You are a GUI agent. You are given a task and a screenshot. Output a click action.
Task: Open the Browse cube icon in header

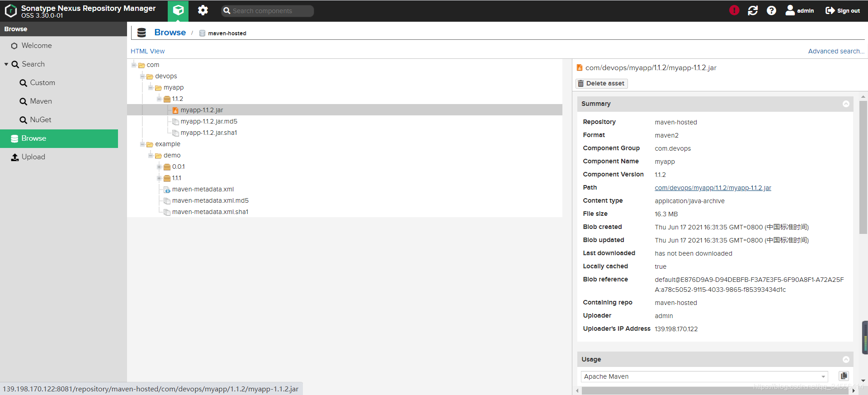pos(178,10)
